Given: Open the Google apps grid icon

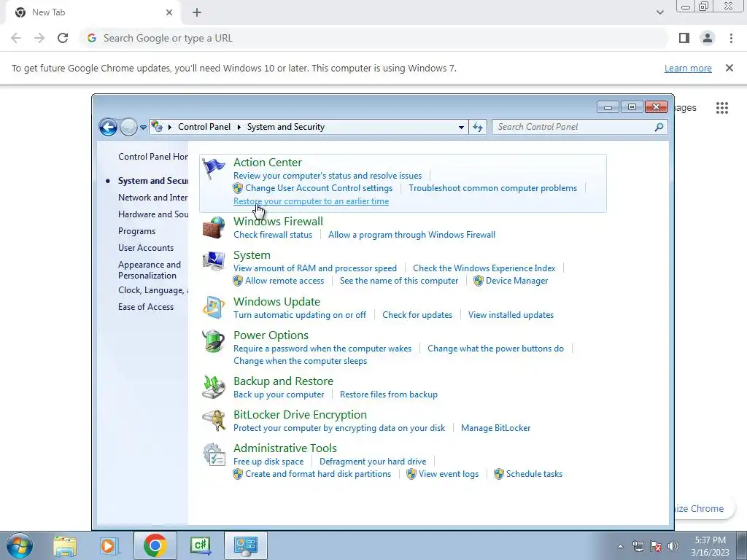Looking at the screenshot, I should click(721, 108).
